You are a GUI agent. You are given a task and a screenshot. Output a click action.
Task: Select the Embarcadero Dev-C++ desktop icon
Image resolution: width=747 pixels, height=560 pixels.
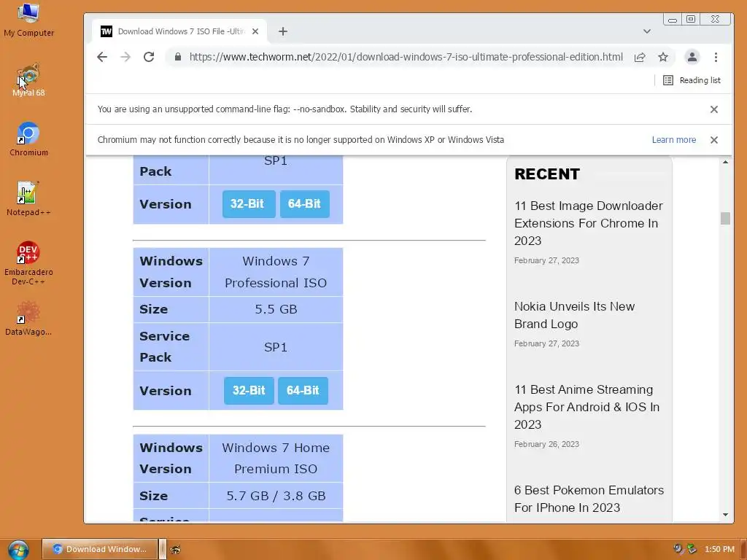tap(28, 263)
